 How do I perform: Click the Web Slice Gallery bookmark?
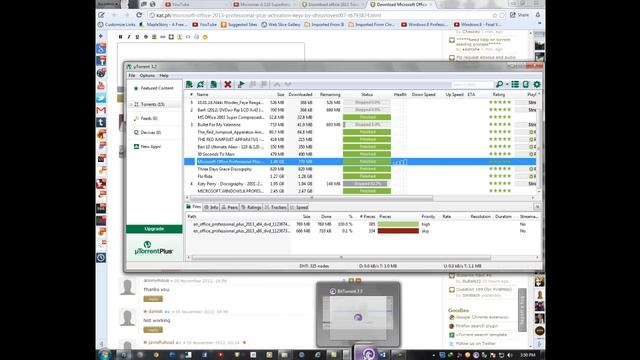pyautogui.click(x=281, y=24)
